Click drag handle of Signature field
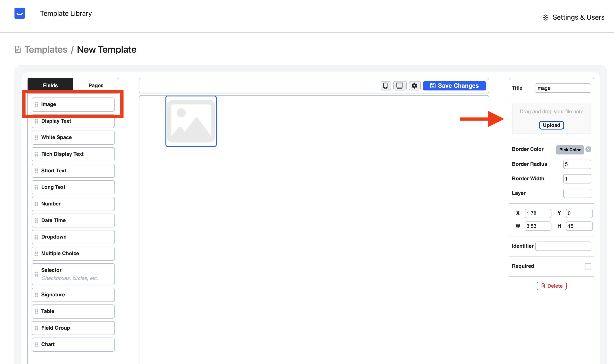 (x=36, y=295)
